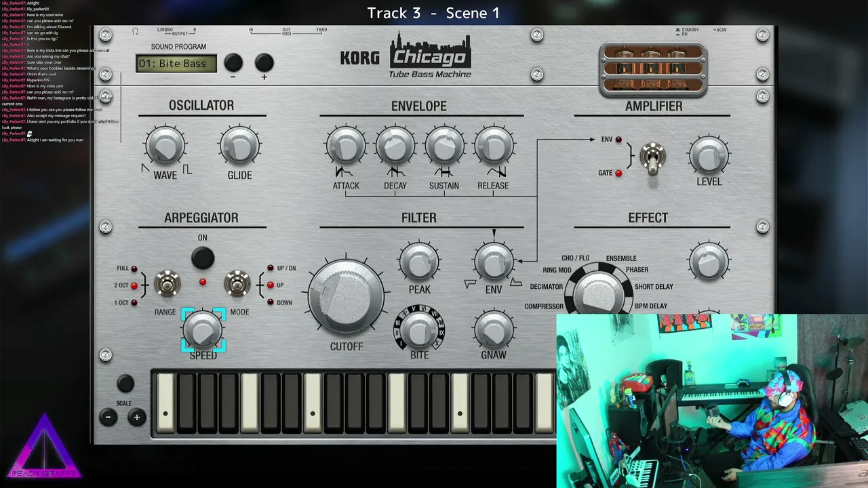Click the ARPEGGIATOR section heading

tap(201, 218)
